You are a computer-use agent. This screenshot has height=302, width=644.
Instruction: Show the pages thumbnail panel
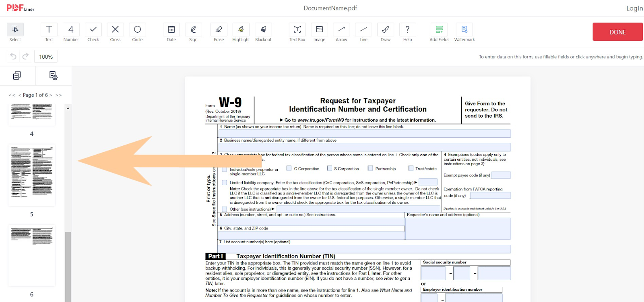coord(17,76)
